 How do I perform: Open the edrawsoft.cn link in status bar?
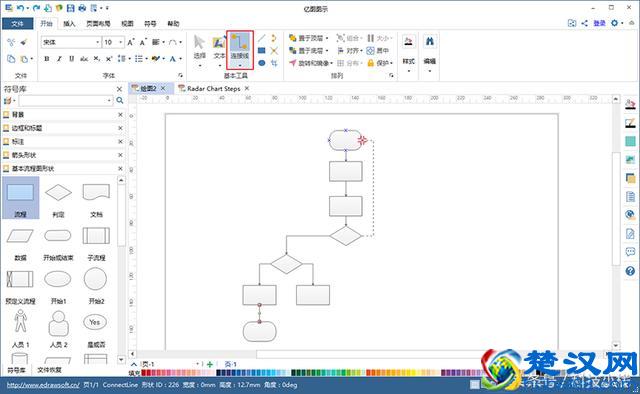coord(43,385)
